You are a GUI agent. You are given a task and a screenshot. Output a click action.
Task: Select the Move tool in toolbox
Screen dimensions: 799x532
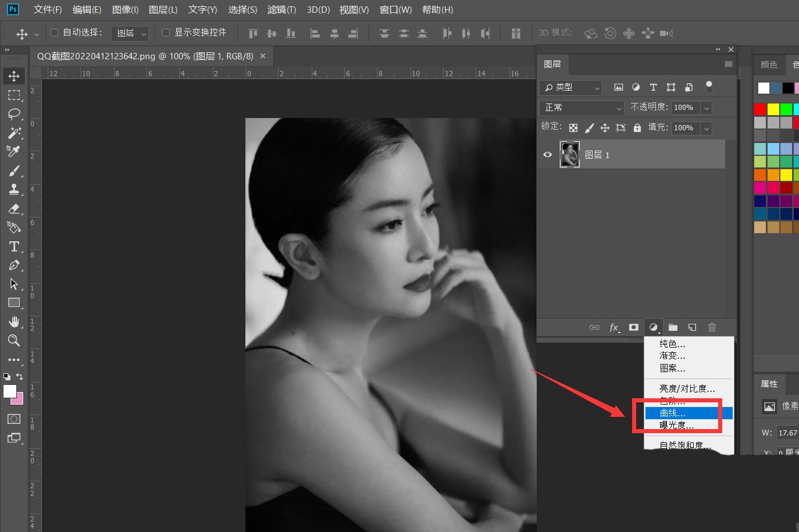14,76
